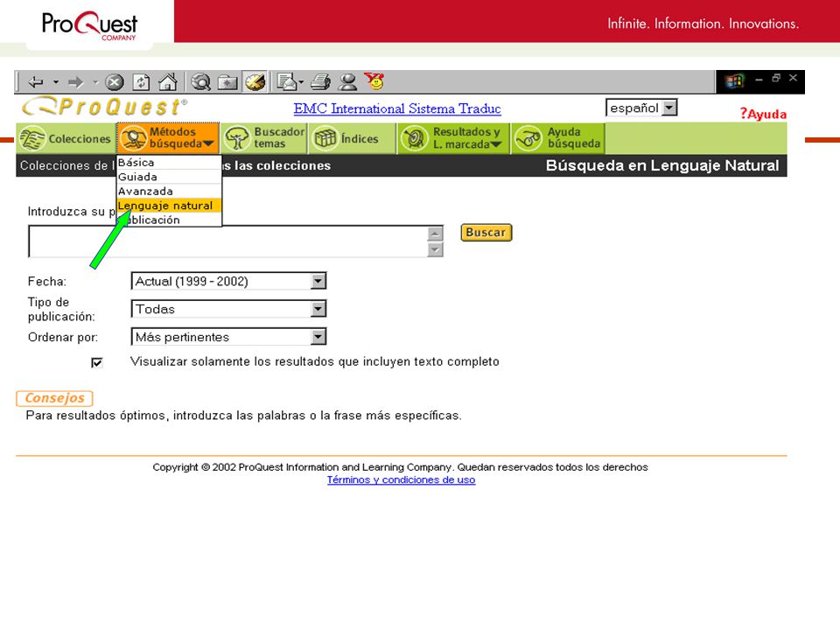Click the Buscador temas tree icon
Screen dimensions: 840x630
(x=237, y=139)
